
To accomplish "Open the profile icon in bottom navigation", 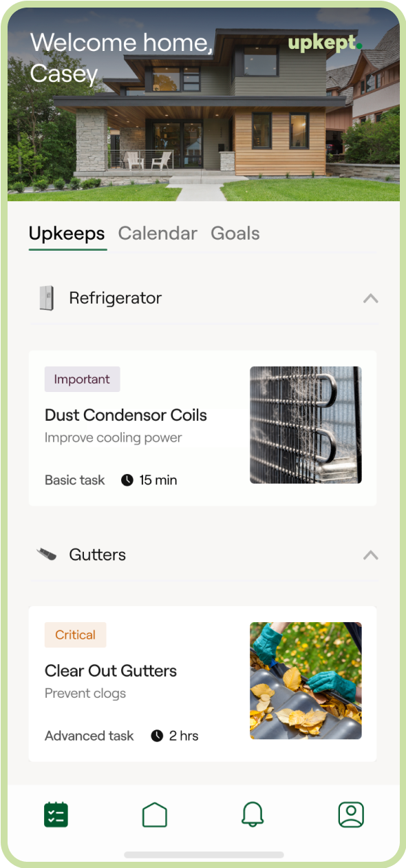I will 351,815.
